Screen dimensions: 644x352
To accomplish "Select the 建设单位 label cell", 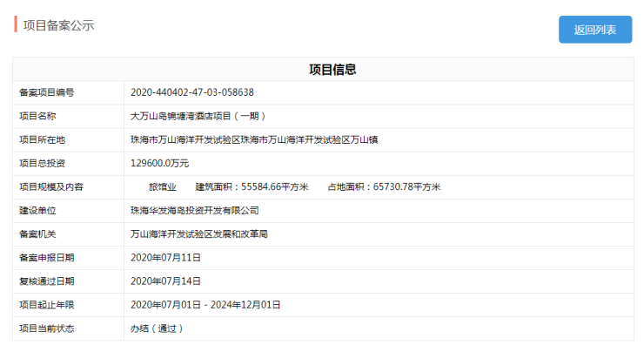I will pos(68,211).
